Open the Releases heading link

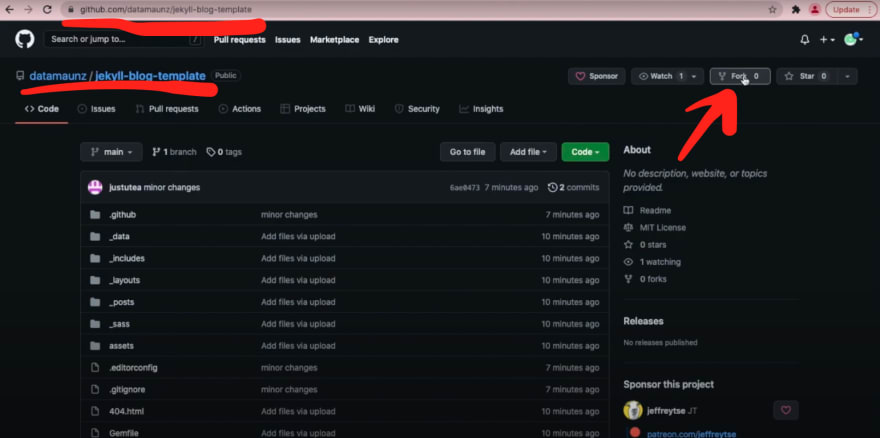click(643, 321)
